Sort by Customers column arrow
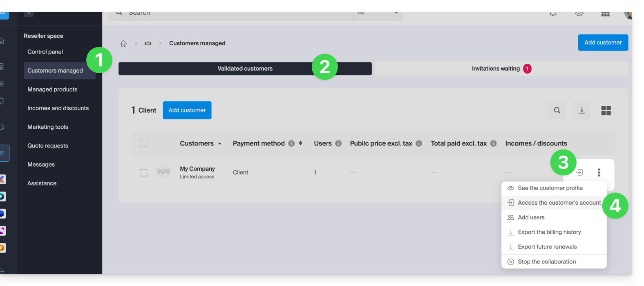Viewport: 644px width, 286px height. [x=219, y=143]
